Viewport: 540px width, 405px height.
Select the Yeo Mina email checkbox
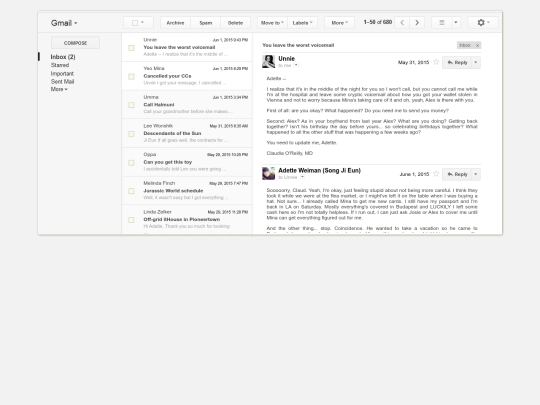(x=131, y=76)
